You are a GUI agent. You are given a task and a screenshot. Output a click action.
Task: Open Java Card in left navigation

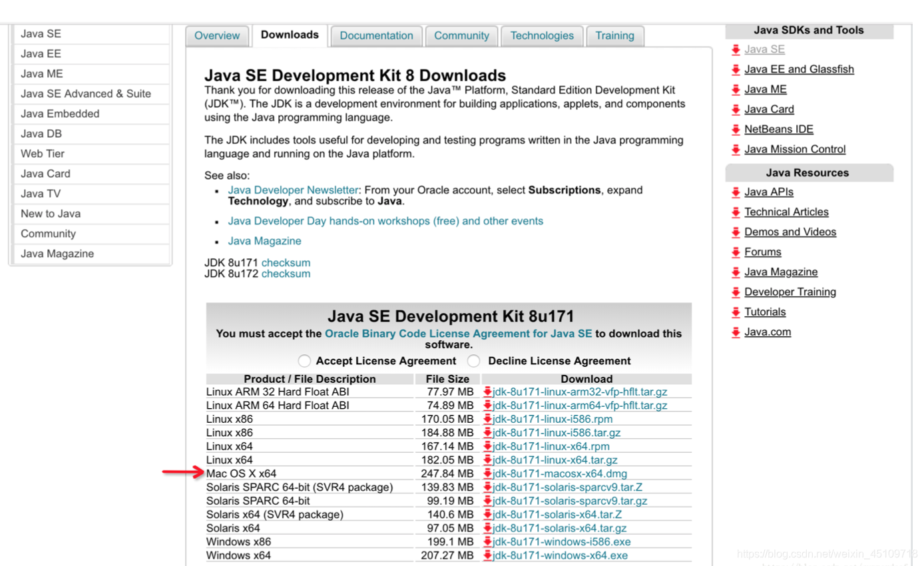click(x=92, y=174)
